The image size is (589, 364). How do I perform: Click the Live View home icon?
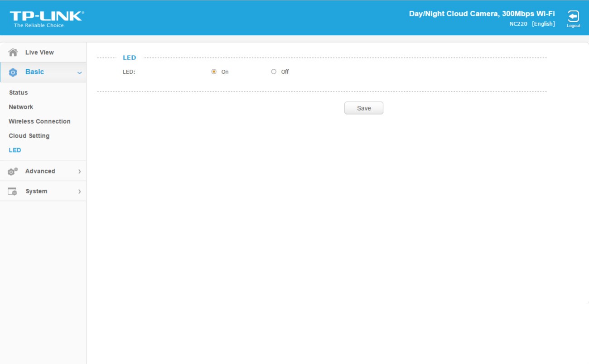pyautogui.click(x=13, y=53)
